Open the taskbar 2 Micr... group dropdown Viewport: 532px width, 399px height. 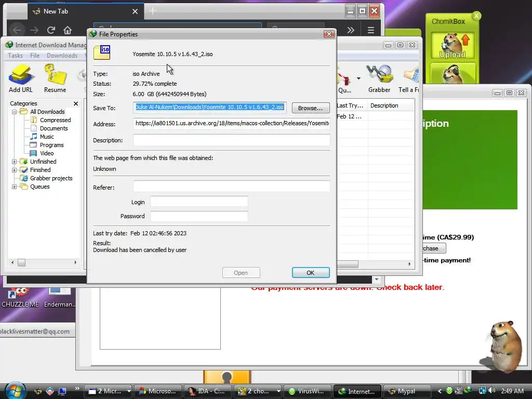[129, 391]
